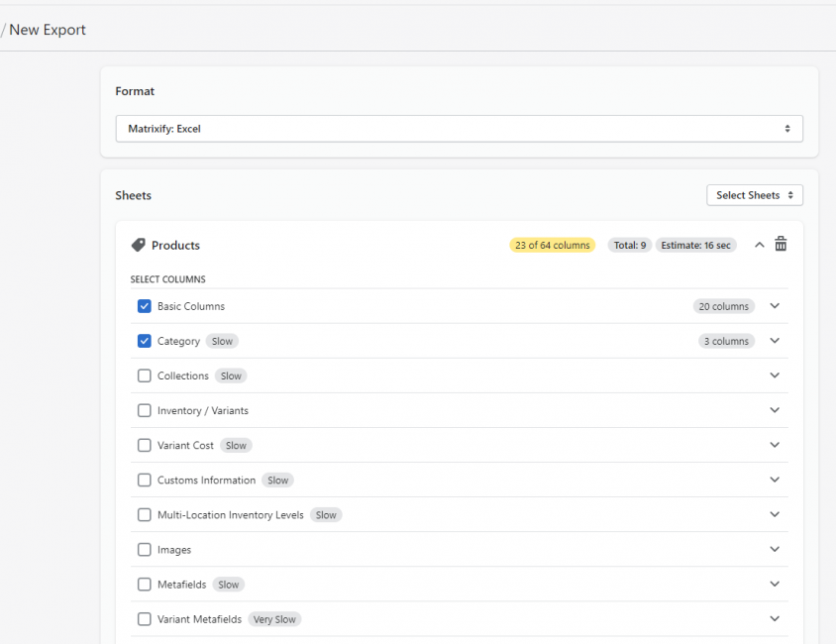Viewport: 836px width, 644px height.
Task: Check the Inventory / Variants option
Action: 144,410
